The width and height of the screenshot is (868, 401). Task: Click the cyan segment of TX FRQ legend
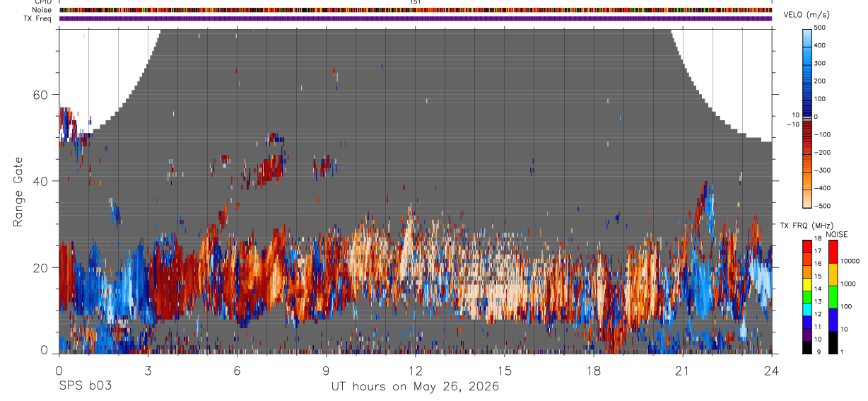(x=807, y=309)
